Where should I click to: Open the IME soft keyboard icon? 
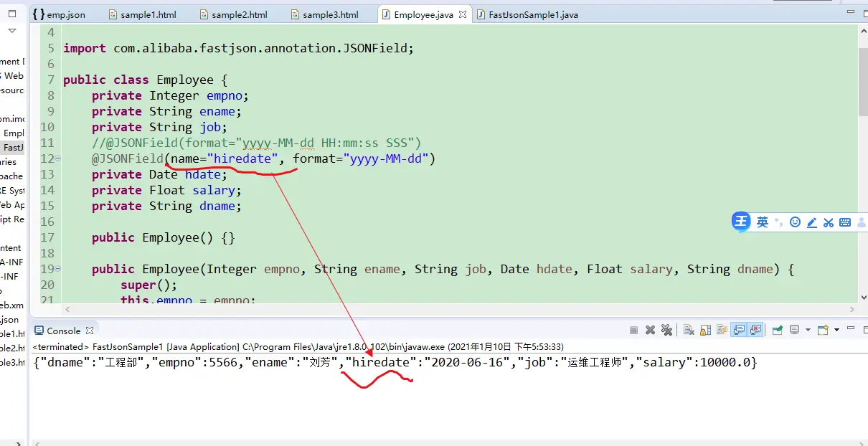tap(845, 222)
